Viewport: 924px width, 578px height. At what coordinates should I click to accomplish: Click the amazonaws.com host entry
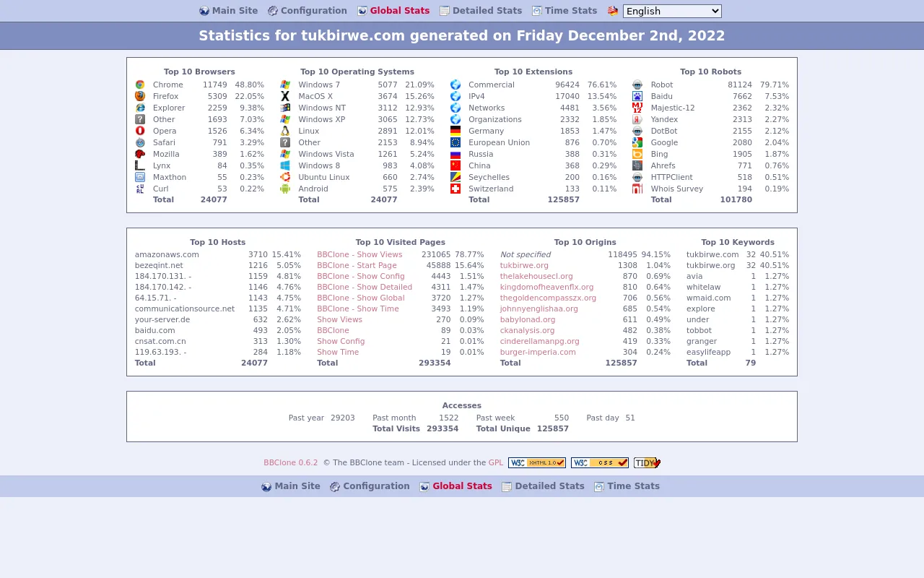[x=167, y=254]
